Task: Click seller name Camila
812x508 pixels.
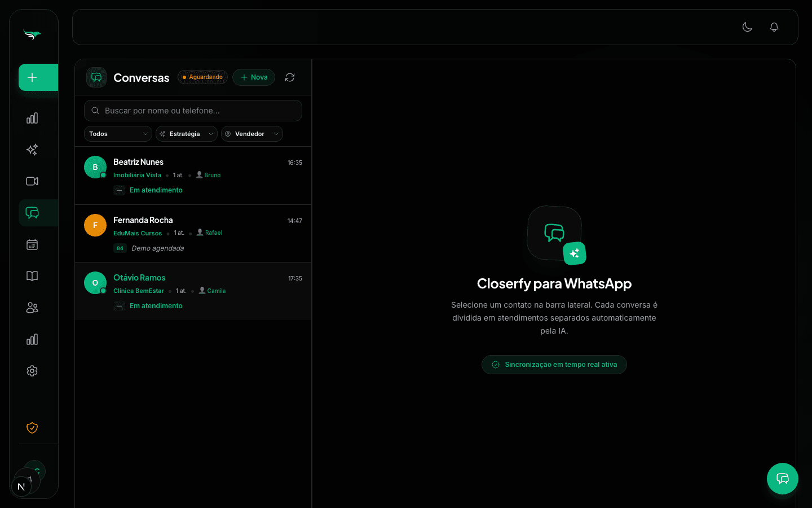Action: point(217,291)
